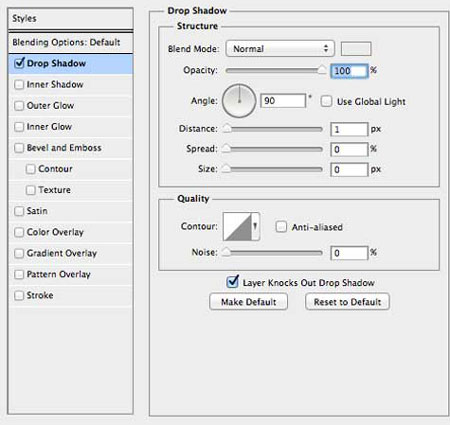The width and height of the screenshot is (450, 425).
Task: Click the Angle value field showing 90
Action: (283, 101)
